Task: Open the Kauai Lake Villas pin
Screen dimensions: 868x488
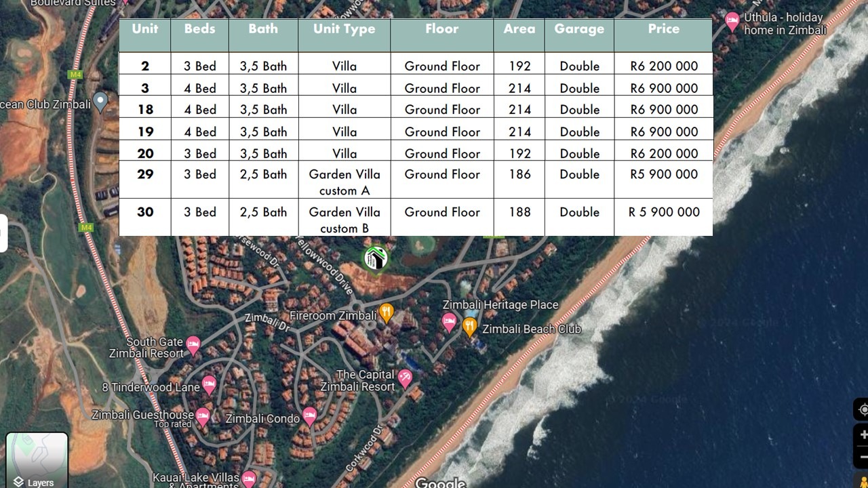Action: tap(249, 478)
